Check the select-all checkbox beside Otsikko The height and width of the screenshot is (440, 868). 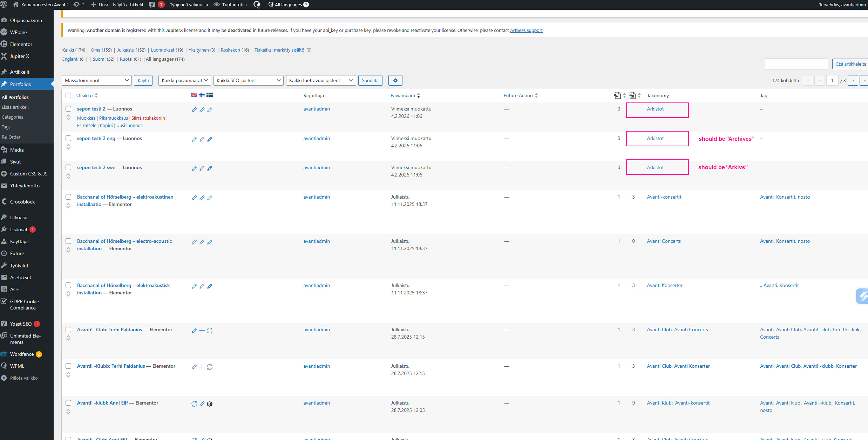[x=68, y=95]
